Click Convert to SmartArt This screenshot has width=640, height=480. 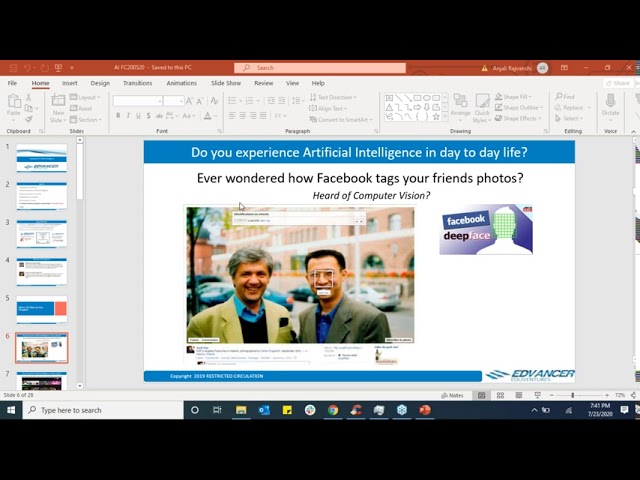[x=343, y=119]
